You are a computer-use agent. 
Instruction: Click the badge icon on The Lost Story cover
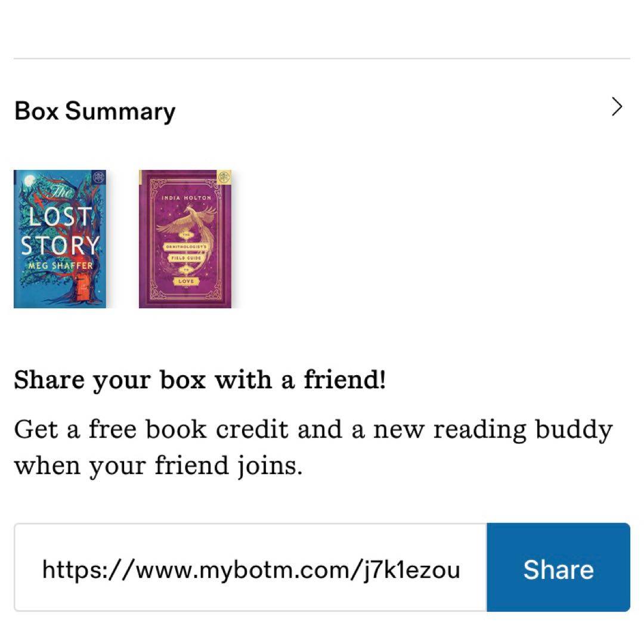point(100,177)
